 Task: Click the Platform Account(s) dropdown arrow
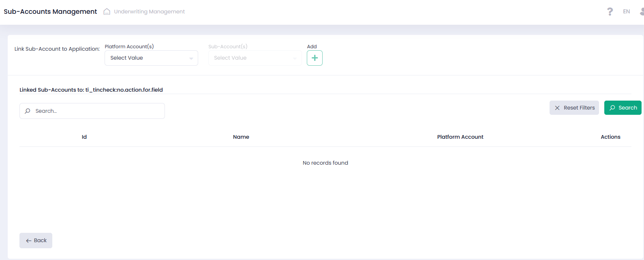coord(191,58)
